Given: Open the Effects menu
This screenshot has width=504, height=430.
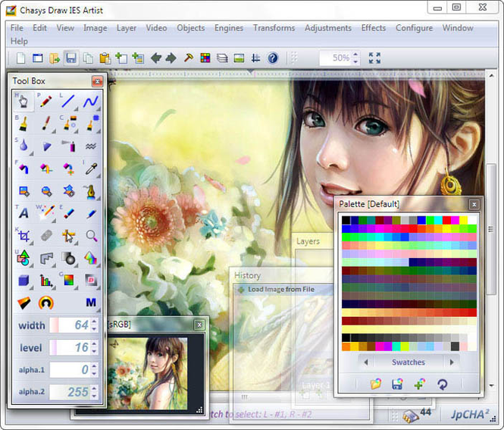Looking at the screenshot, I should coord(374,28).
